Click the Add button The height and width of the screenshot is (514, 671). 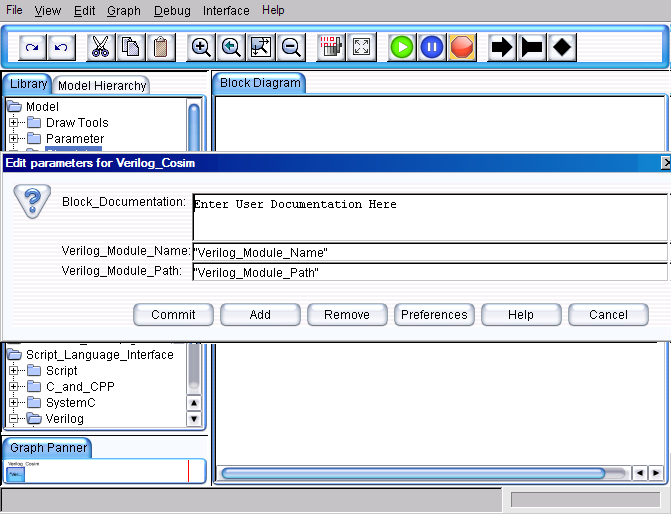click(260, 315)
